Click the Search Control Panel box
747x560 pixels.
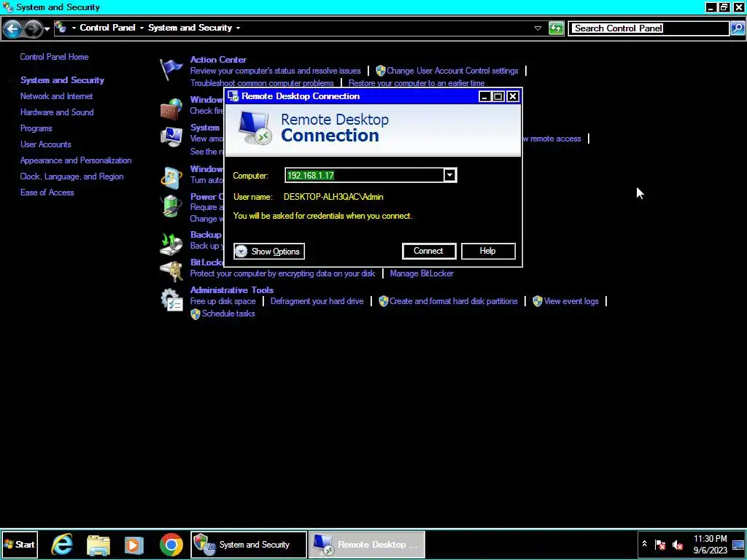click(x=649, y=28)
